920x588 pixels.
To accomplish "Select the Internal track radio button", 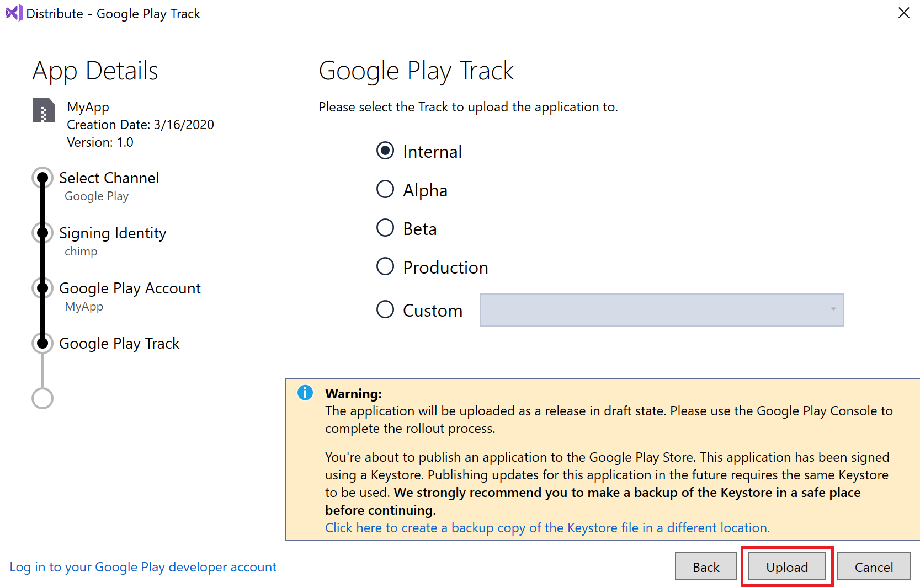I will point(385,151).
